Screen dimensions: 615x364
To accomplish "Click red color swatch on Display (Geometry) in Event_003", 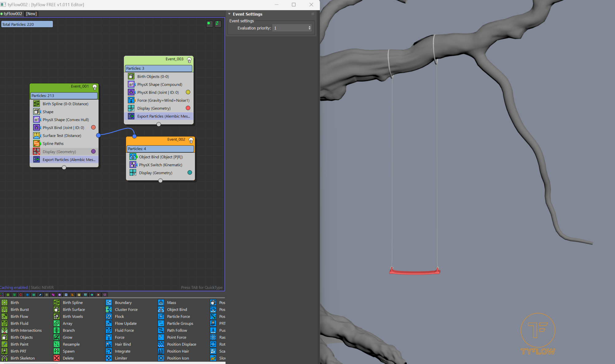I will 188,108.
